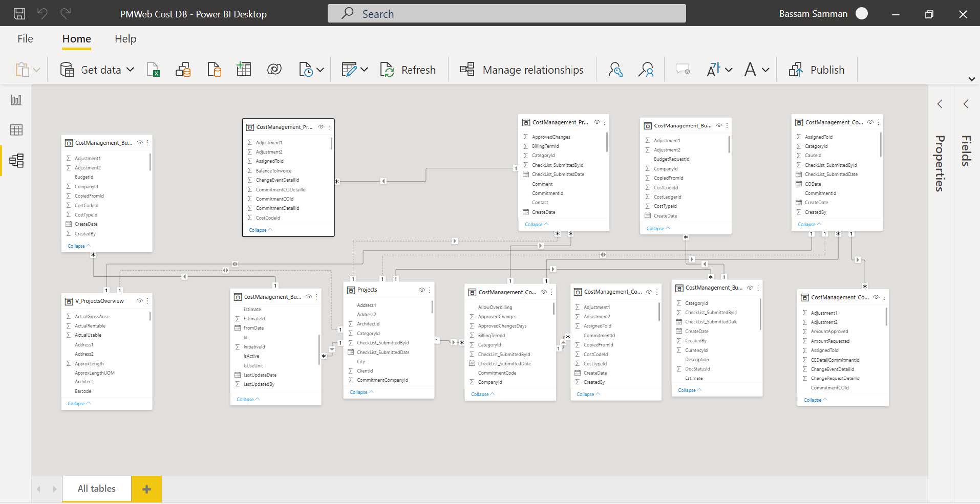Viewport: 980px width, 504px height.
Task: Open Recent sources dropdown arrow
Action: pyautogui.click(x=320, y=70)
